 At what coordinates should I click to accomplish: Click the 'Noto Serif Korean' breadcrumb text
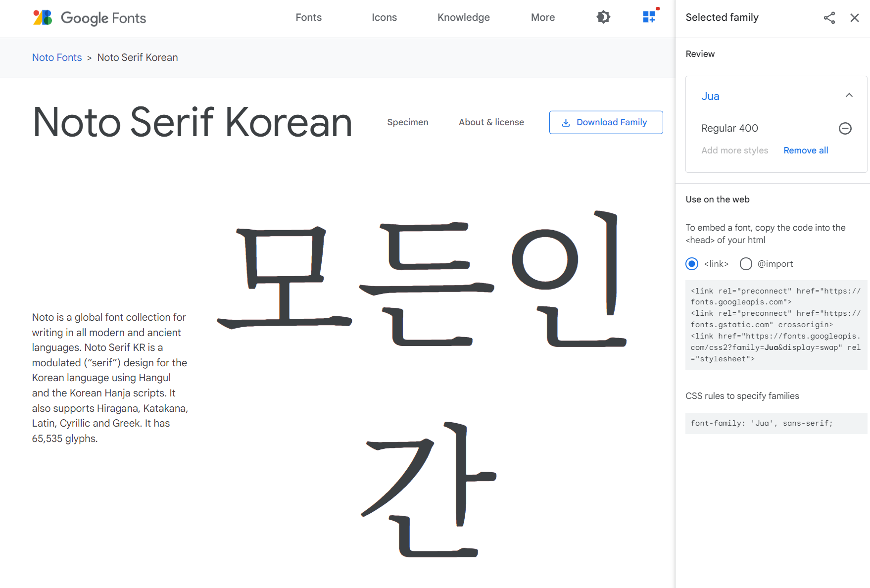pyautogui.click(x=138, y=57)
